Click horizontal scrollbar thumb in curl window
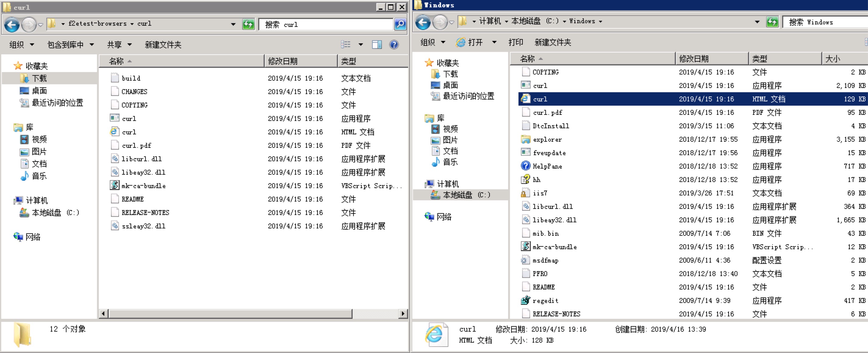The width and height of the screenshot is (868, 353). (x=230, y=314)
